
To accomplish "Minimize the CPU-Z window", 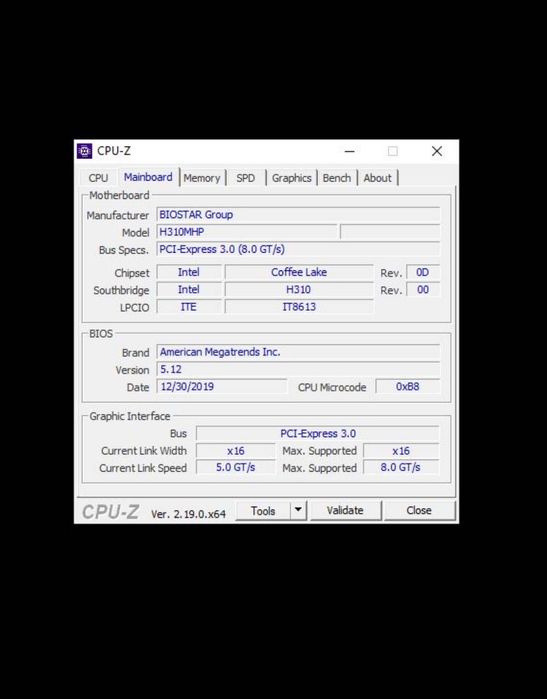I will click(350, 151).
